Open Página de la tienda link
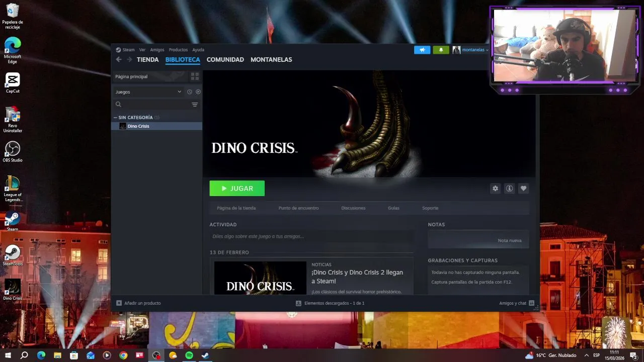Screen dimensions: 644x362 coord(236,208)
